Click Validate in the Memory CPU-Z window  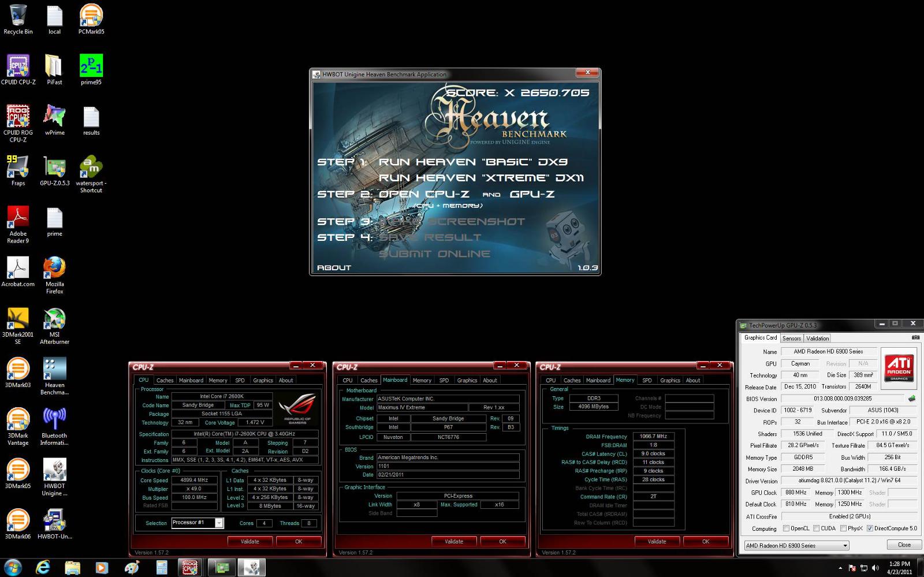coord(657,541)
